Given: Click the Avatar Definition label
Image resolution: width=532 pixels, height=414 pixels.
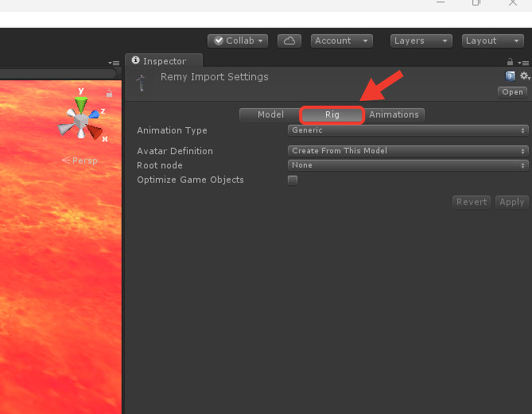Looking at the screenshot, I should [x=175, y=151].
